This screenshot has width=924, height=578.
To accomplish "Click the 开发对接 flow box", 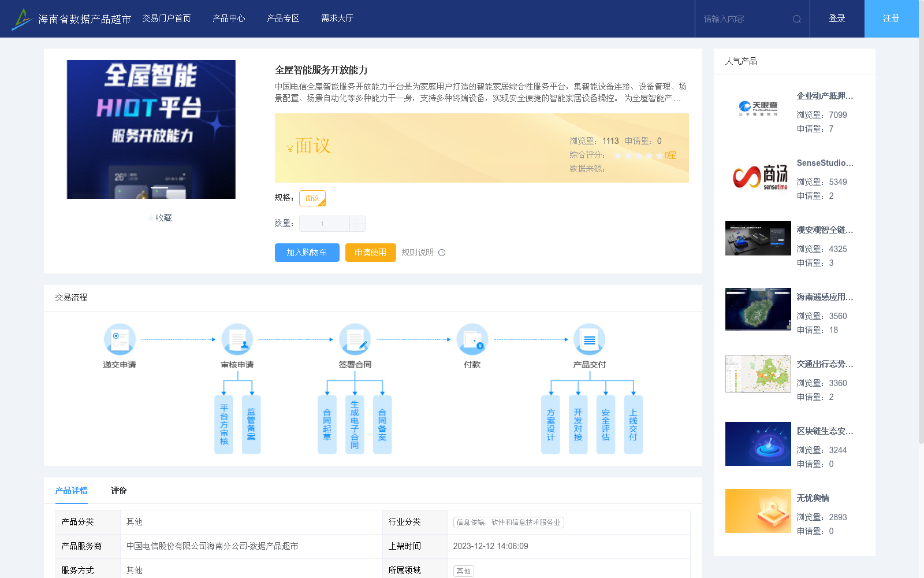I will click(x=578, y=425).
